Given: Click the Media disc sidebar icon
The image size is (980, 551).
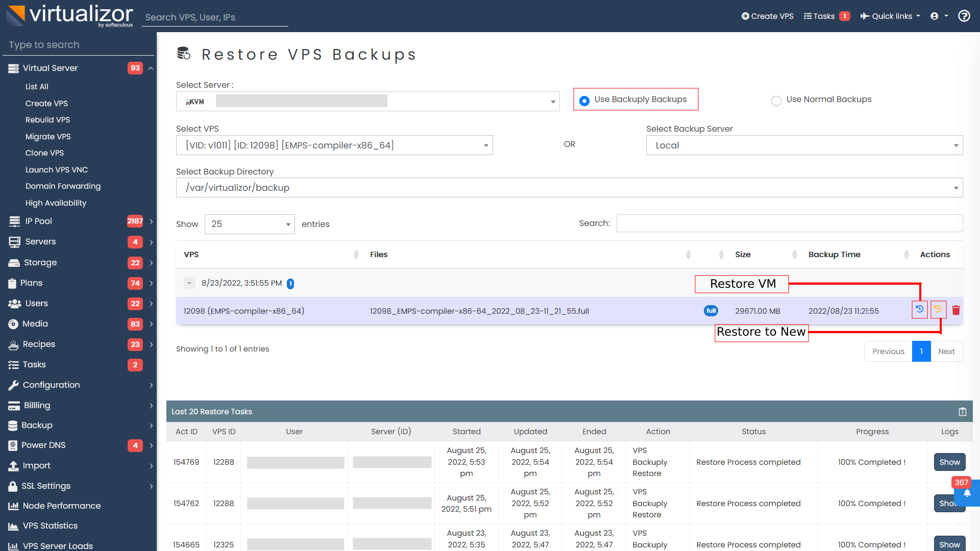Looking at the screenshot, I should point(13,324).
